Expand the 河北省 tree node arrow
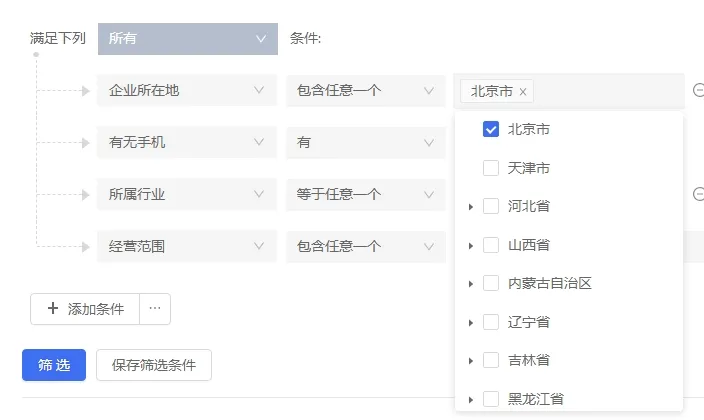The image size is (704, 420). (470, 207)
